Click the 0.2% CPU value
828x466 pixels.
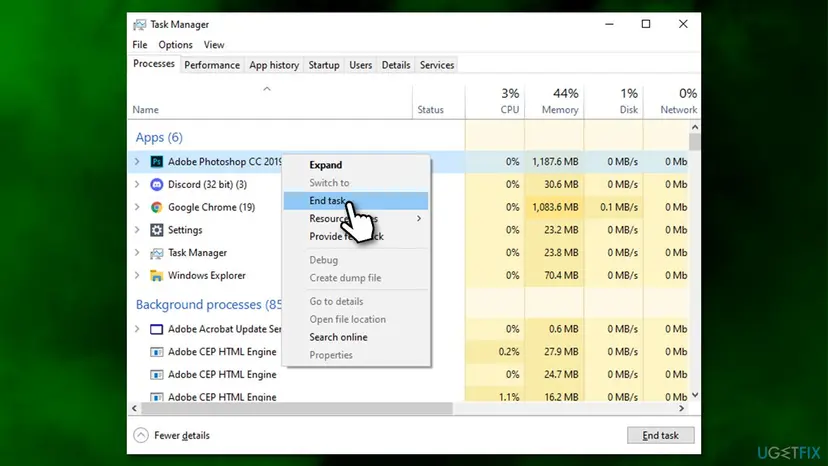tap(509, 352)
